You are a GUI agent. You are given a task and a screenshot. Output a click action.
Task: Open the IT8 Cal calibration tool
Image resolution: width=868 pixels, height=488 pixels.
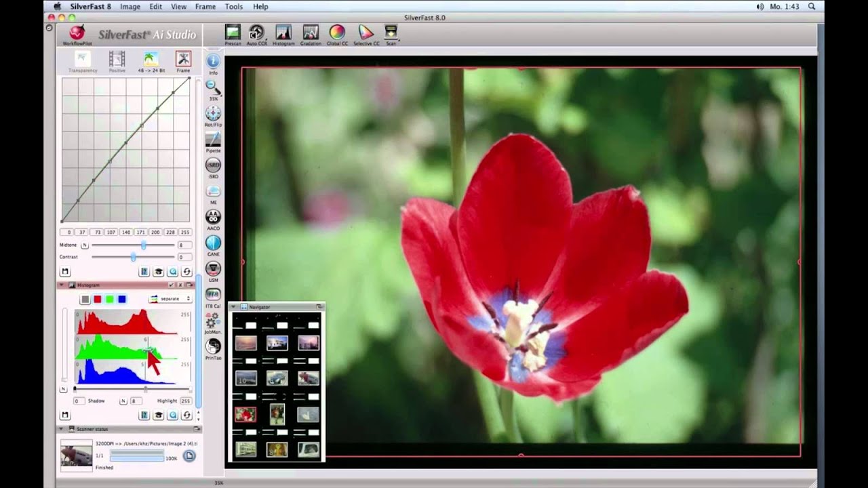213,298
